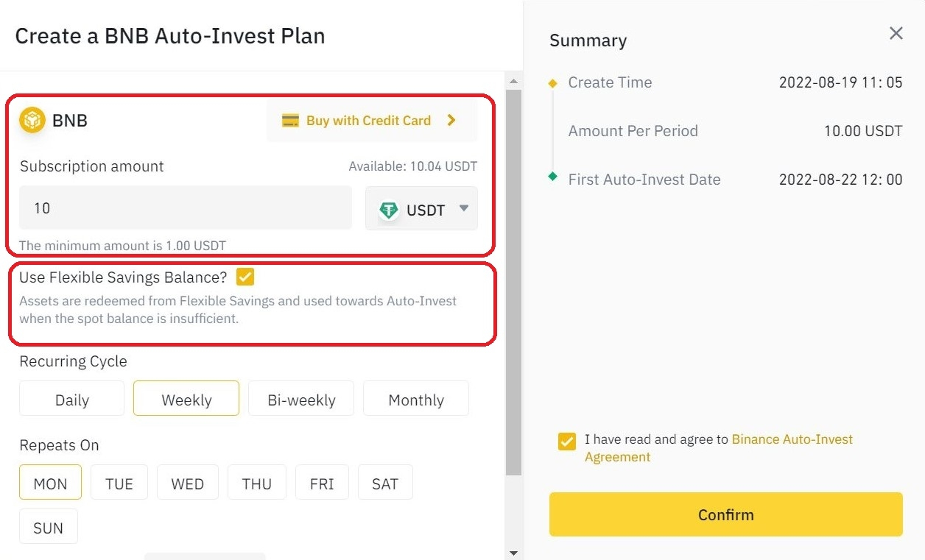The height and width of the screenshot is (560, 925).
Task: Choose the Monthly recurring cycle
Action: pyautogui.click(x=416, y=400)
